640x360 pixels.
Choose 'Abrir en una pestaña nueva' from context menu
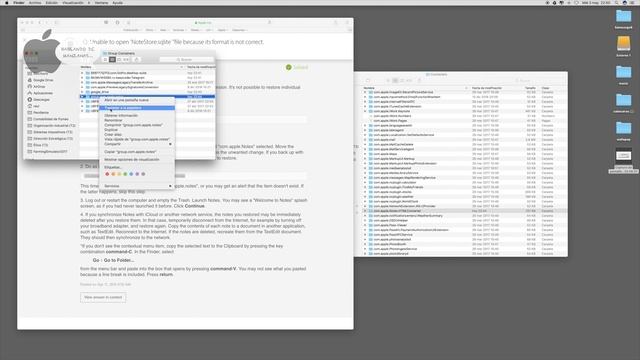137,100
